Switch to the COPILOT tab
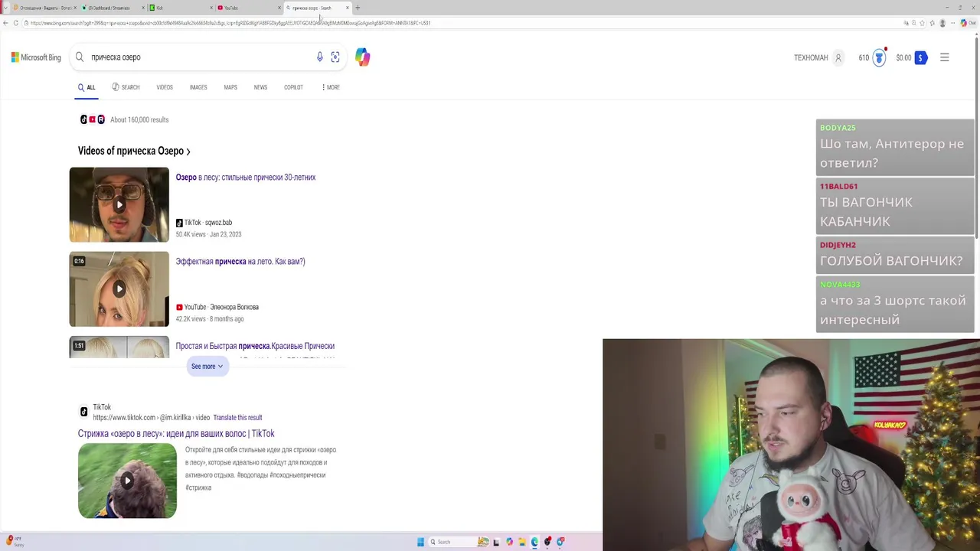Image resolution: width=980 pixels, height=551 pixels. coord(293,87)
